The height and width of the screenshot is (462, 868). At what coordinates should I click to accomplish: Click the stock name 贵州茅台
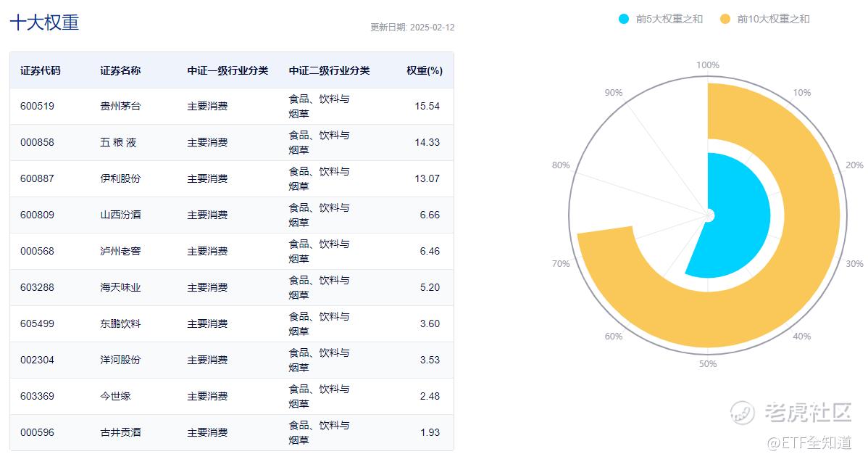[x=120, y=106]
